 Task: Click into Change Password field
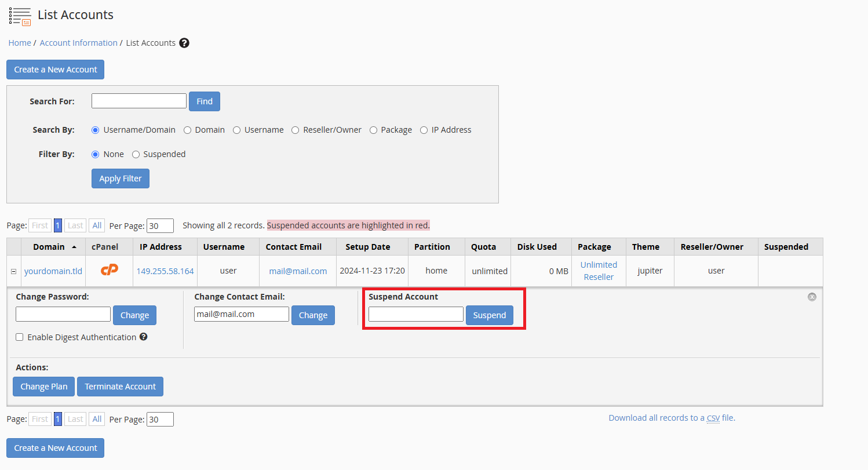(63, 314)
